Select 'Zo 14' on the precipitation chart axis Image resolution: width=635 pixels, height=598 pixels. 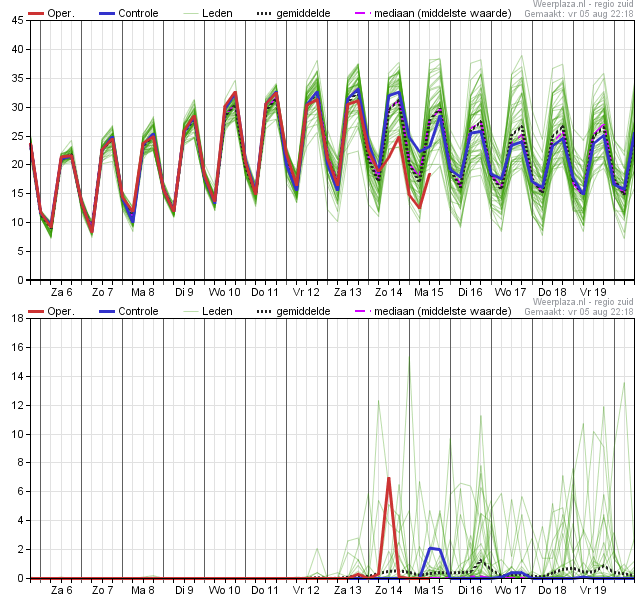(388, 590)
